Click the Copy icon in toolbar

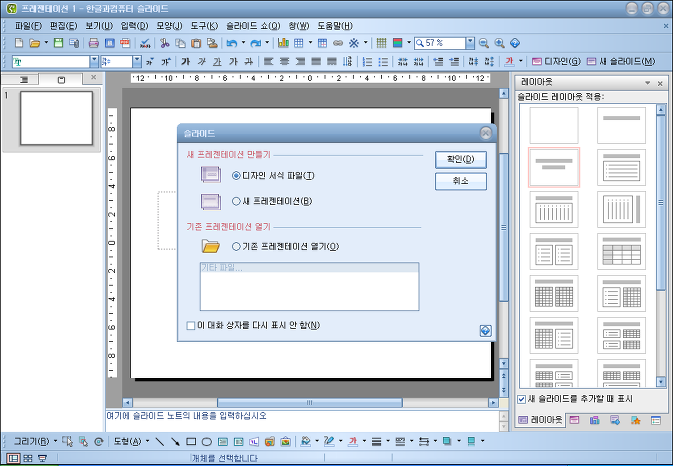[x=180, y=43]
